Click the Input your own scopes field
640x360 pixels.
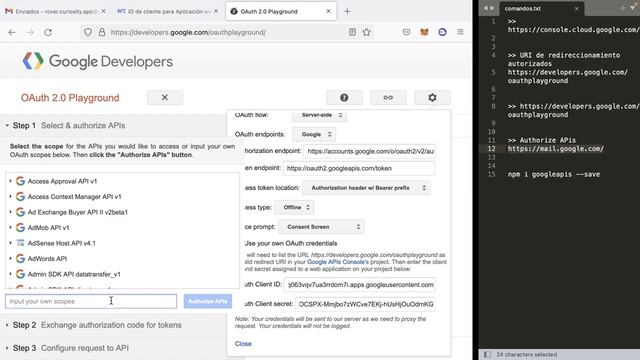tap(91, 301)
